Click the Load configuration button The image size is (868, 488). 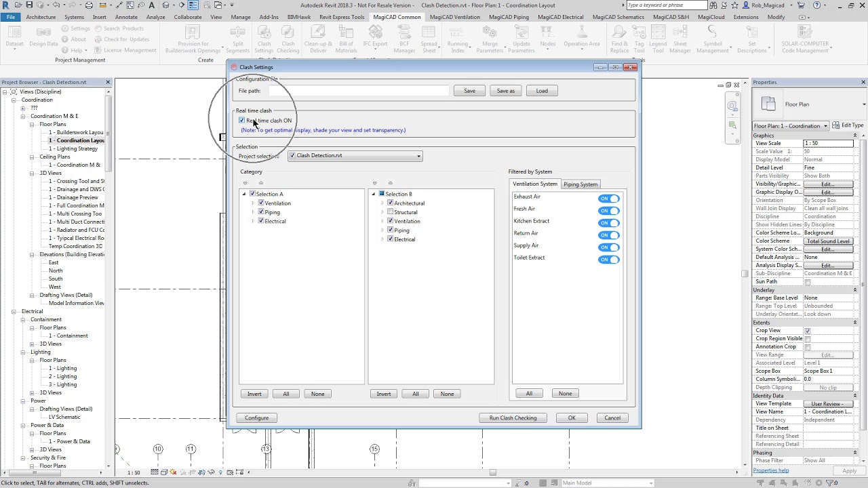coord(542,91)
